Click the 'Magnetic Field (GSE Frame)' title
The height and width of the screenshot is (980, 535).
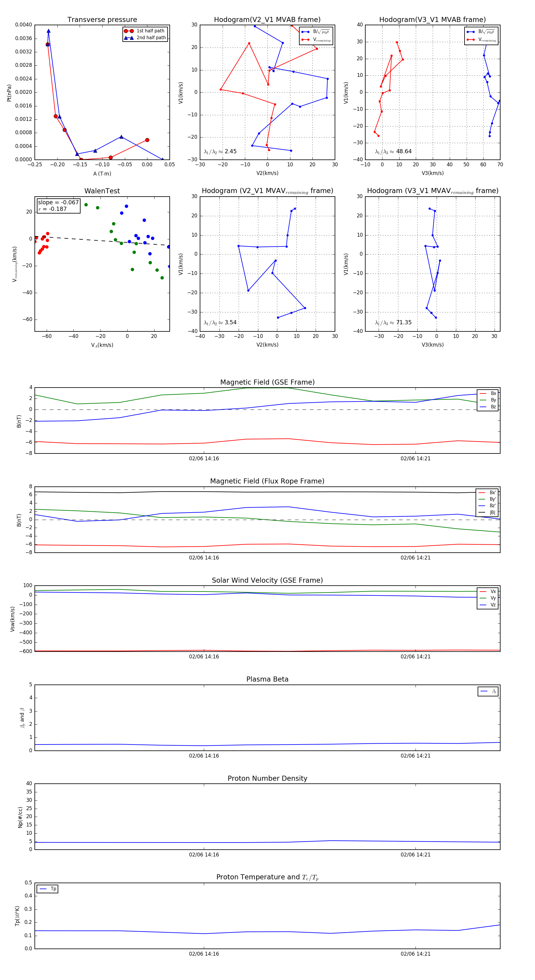click(267, 382)
